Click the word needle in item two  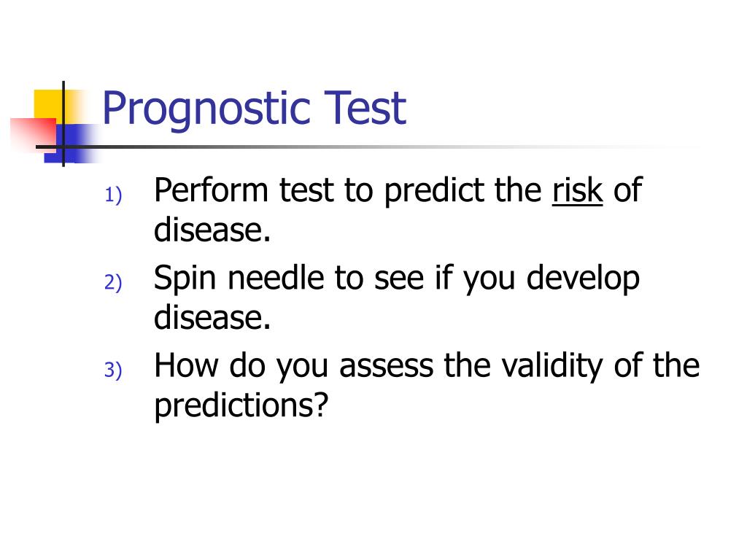(x=276, y=278)
